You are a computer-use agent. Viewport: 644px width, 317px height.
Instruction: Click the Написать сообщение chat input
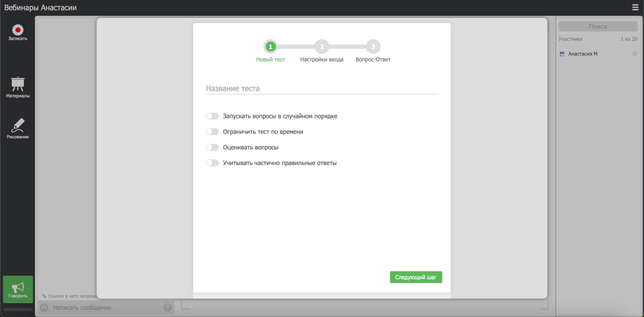[107, 307]
